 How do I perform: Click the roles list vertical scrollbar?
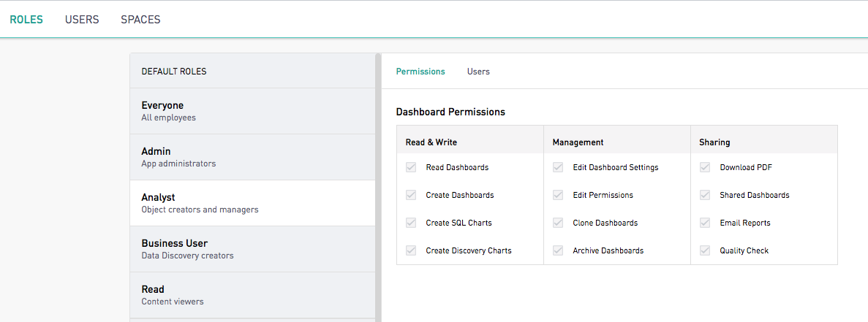(378, 188)
